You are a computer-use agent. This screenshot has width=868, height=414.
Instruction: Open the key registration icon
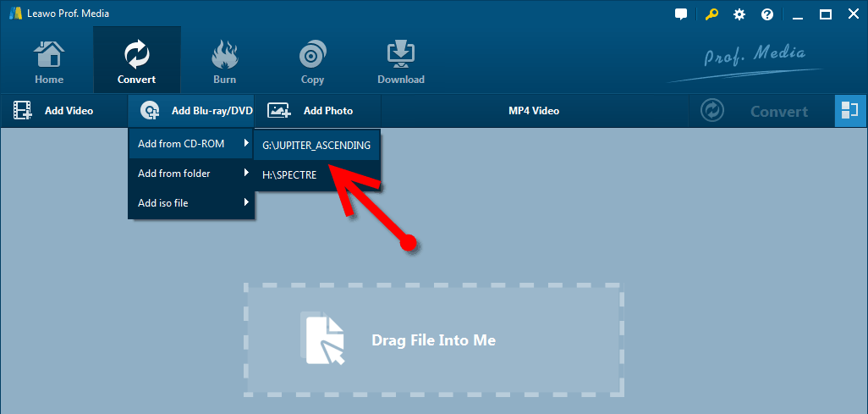(711, 14)
